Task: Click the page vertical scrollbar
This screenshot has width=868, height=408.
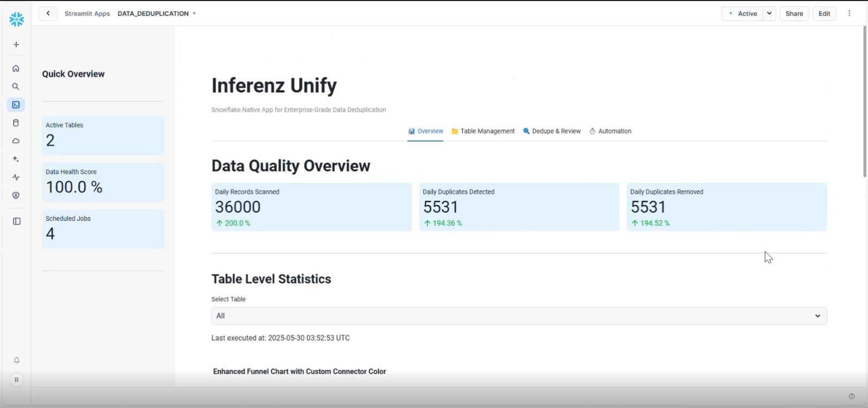Action: coord(865,101)
